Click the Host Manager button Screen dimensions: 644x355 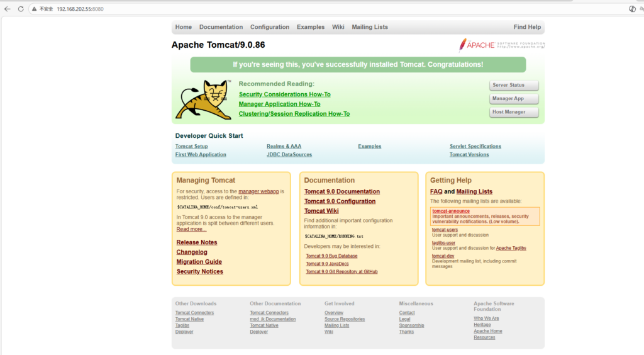tap(514, 112)
